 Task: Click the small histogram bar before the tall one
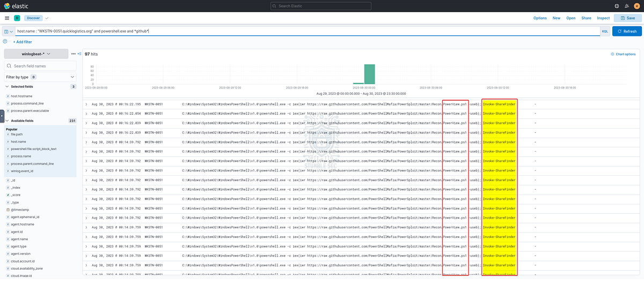pos(358,84)
